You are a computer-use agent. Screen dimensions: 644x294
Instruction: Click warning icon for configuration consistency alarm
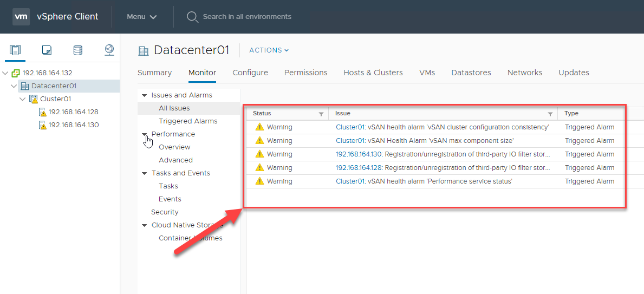(259, 127)
